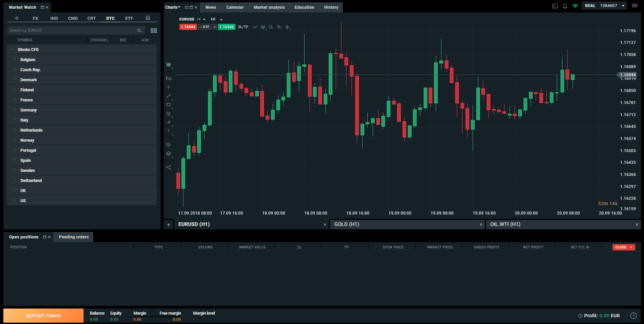Increase trade volume with plus button
644x324 pixels.
(x=215, y=27)
